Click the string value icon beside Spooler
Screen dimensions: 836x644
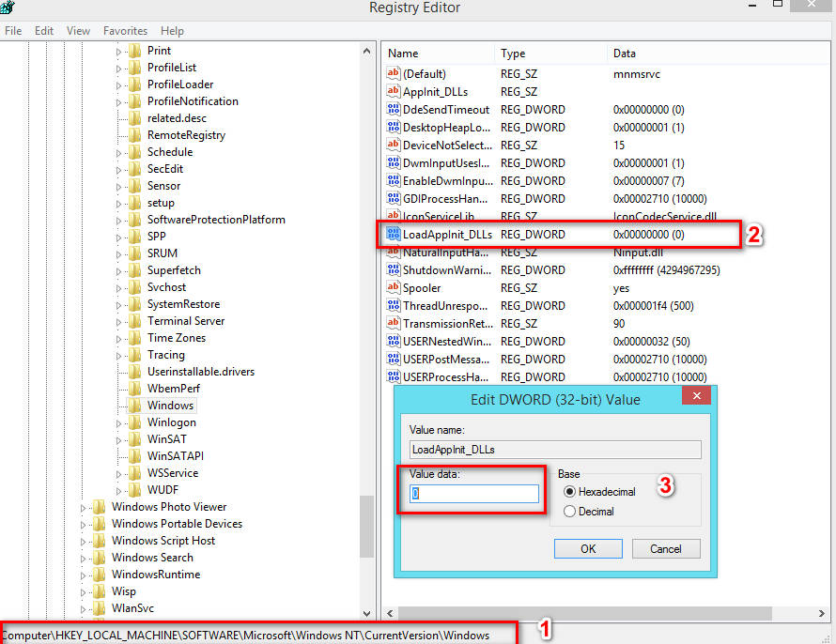[393, 287]
